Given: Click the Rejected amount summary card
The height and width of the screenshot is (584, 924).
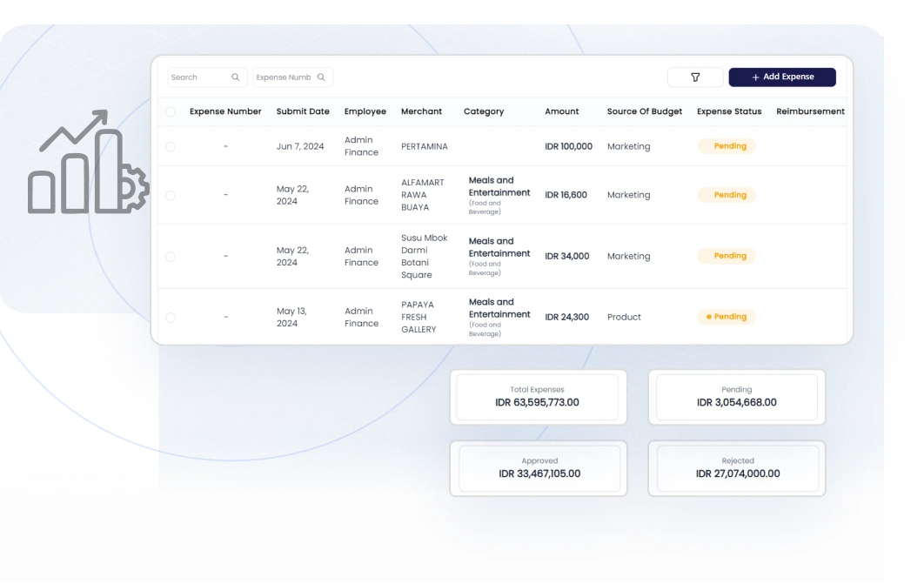Looking at the screenshot, I should tap(738, 468).
